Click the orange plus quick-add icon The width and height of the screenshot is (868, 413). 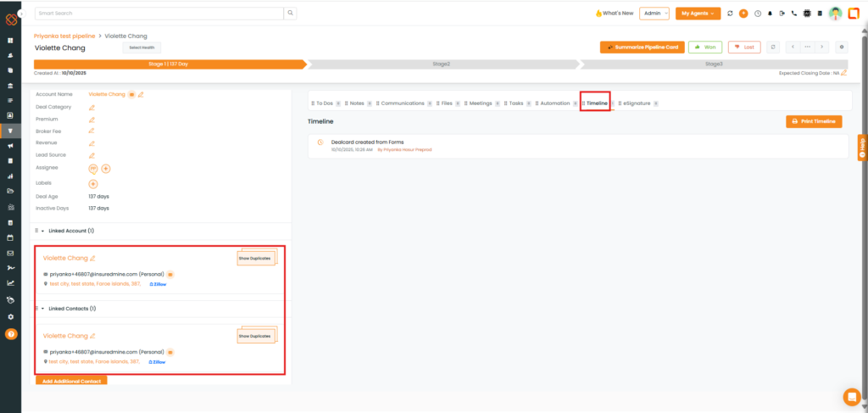pyautogui.click(x=743, y=14)
